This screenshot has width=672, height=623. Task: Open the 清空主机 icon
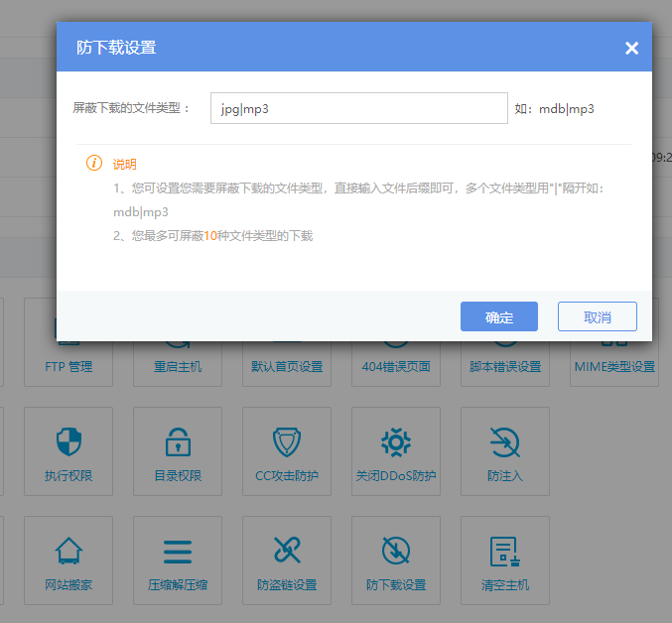[x=505, y=552]
